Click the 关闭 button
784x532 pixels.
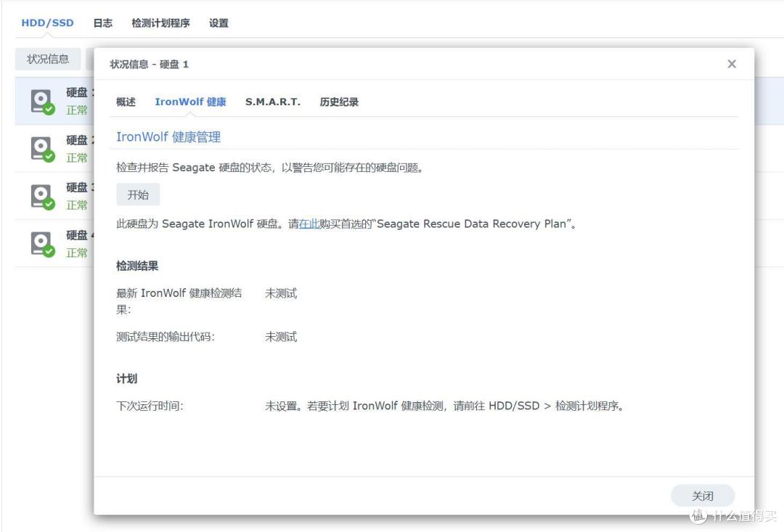click(703, 496)
